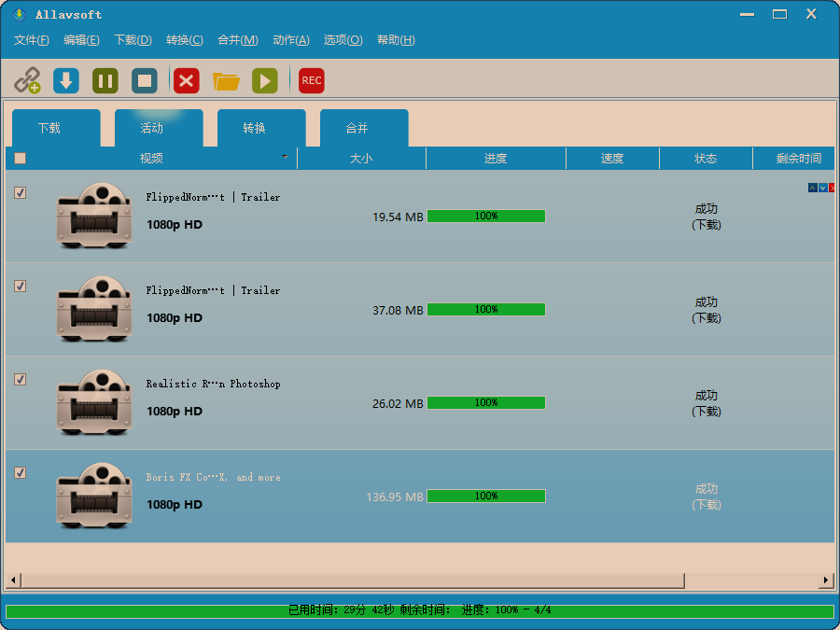This screenshot has width=840, height=630.
Task: Uncheck the Boris FX video checkbox
Action: point(20,472)
